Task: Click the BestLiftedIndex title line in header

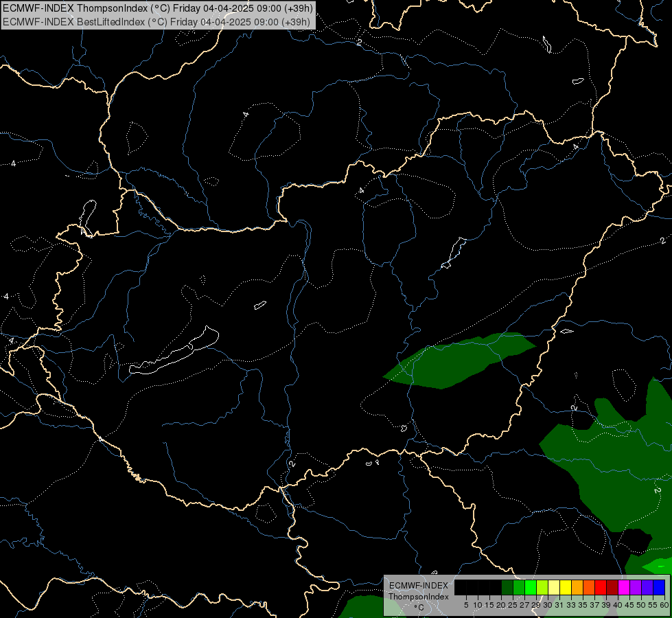Action: [x=157, y=21]
